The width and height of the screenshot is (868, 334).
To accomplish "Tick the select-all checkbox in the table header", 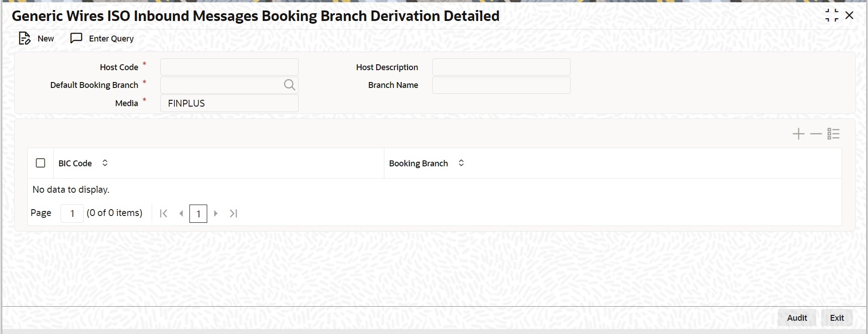I will 41,163.
